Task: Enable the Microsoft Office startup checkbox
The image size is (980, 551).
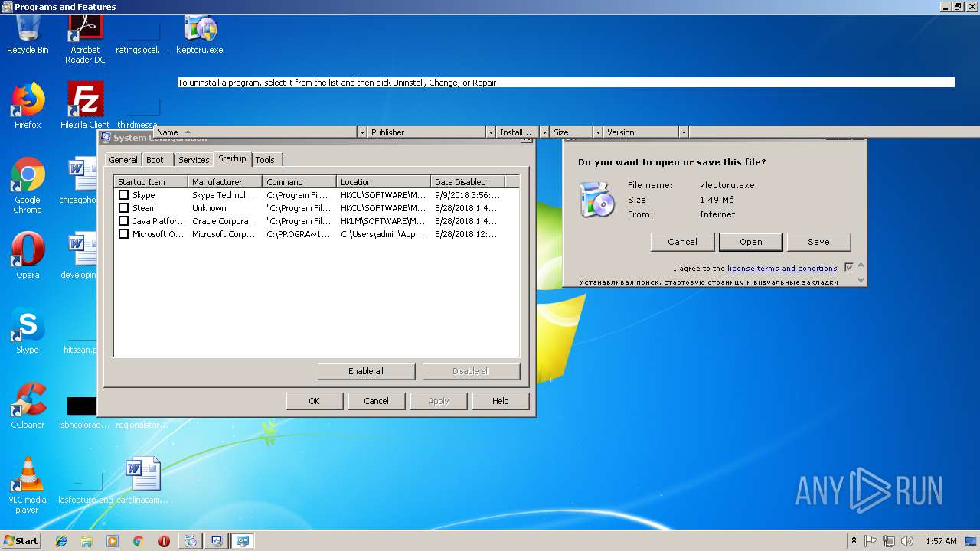Action: 124,234
